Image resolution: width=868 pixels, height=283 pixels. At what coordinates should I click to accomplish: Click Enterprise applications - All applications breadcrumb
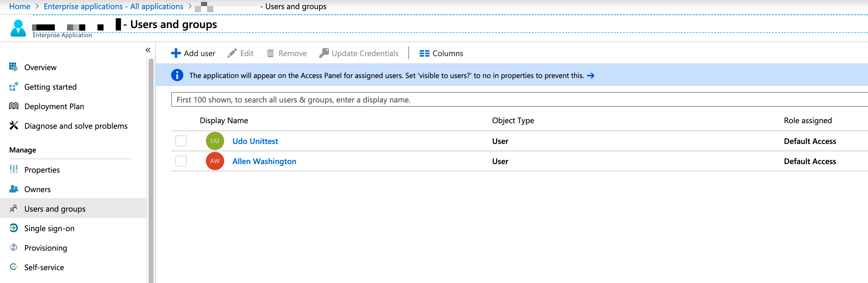tap(114, 6)
